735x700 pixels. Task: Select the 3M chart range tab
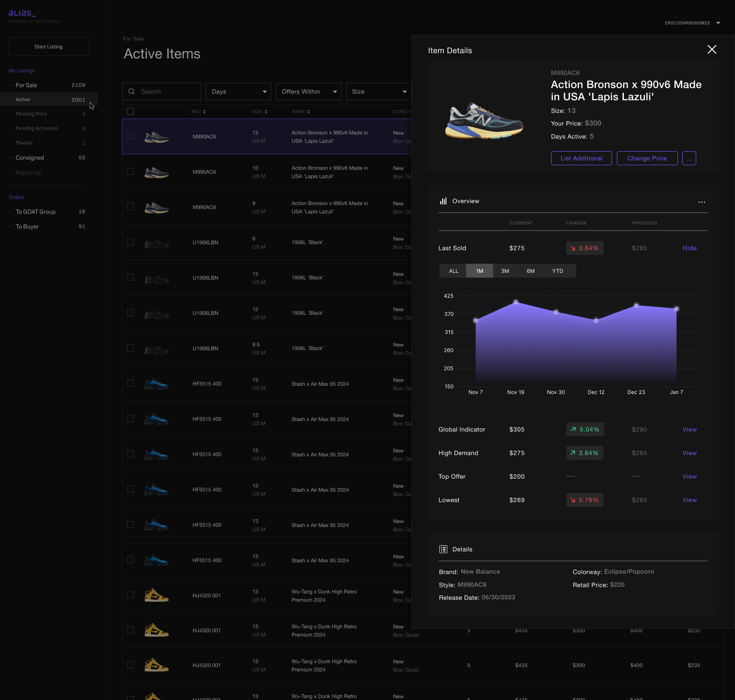pyautogui.click(x=505, y=271)
